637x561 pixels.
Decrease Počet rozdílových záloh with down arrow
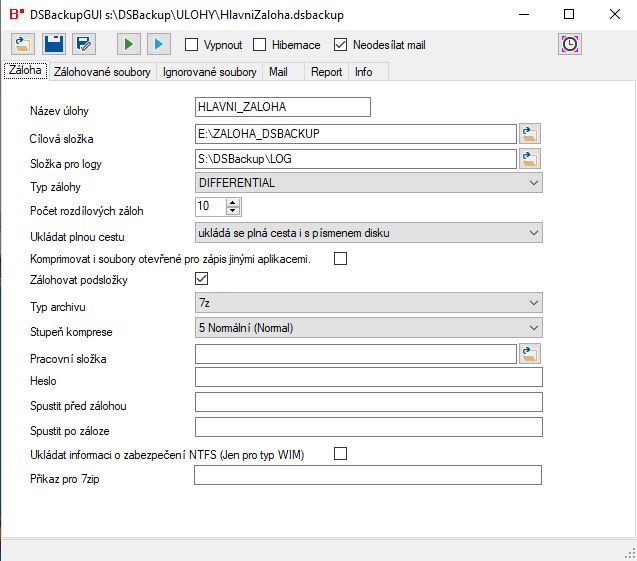pos(233,210)
